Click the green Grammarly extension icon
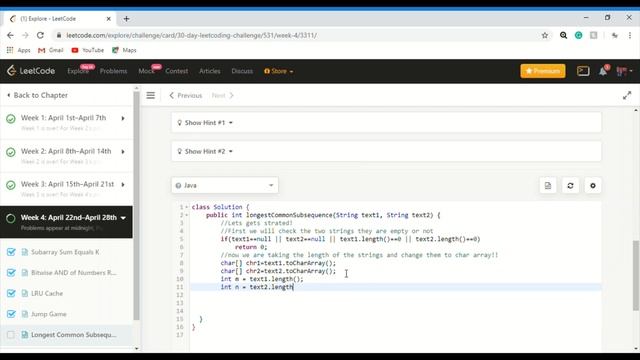 [x=578, y=36]
